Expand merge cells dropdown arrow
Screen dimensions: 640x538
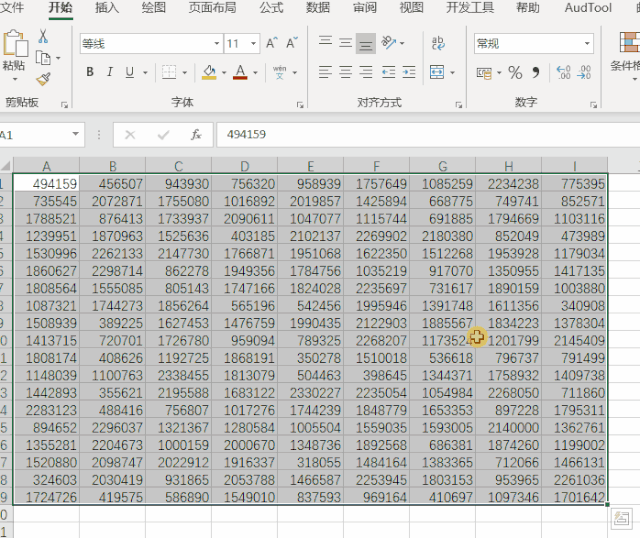[x=452, y=73]
